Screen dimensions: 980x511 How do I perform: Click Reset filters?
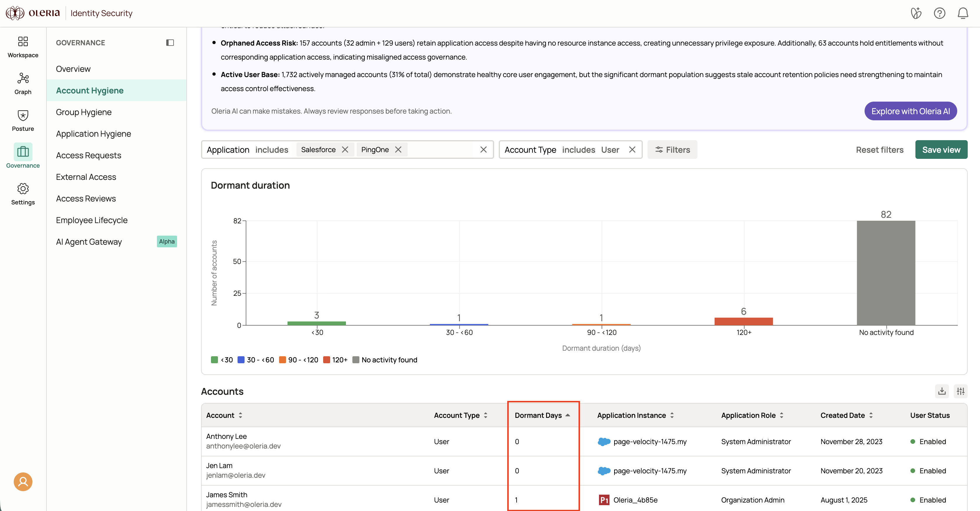(879, 150)
